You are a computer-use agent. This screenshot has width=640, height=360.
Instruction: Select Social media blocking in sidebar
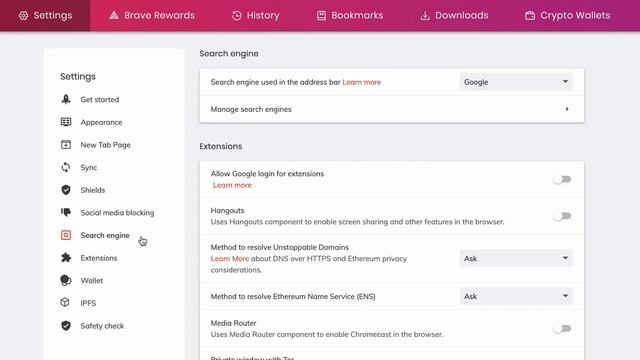coord(117,213)
